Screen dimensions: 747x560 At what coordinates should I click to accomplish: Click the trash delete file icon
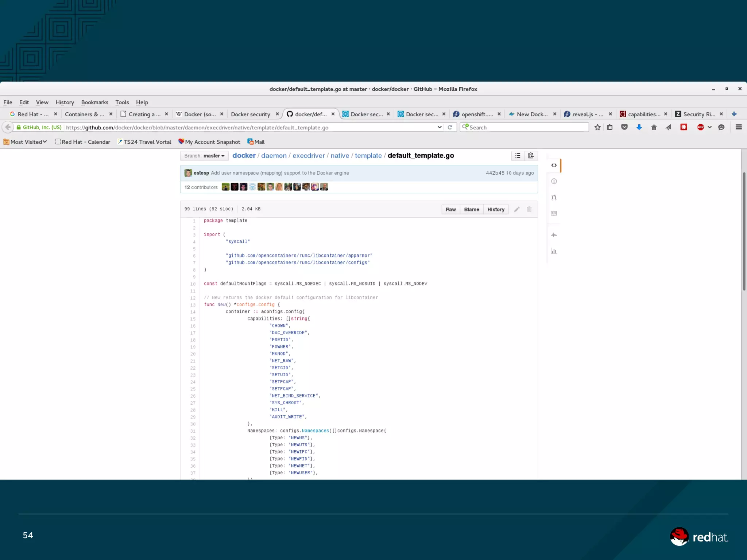pyautogui.click(x=529, y=209)
